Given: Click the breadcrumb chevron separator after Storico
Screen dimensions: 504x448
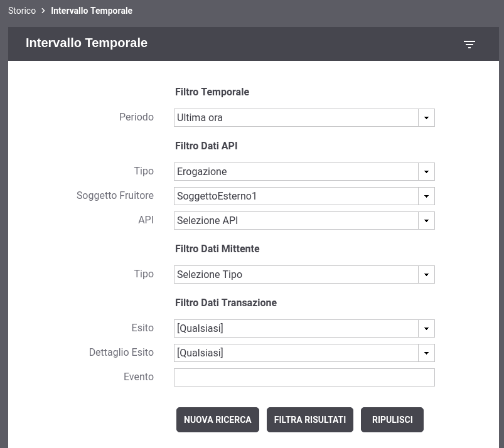Looking at the screenshot, I should coord(43,11).
